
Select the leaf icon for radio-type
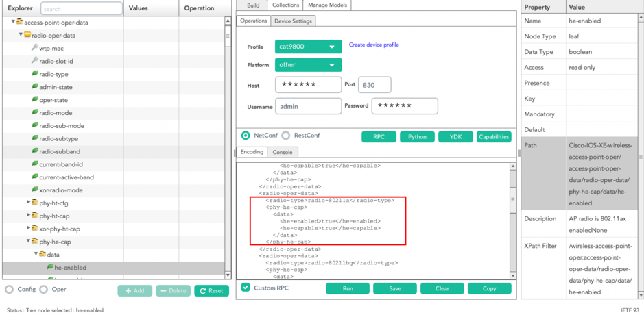pos(35,74)
